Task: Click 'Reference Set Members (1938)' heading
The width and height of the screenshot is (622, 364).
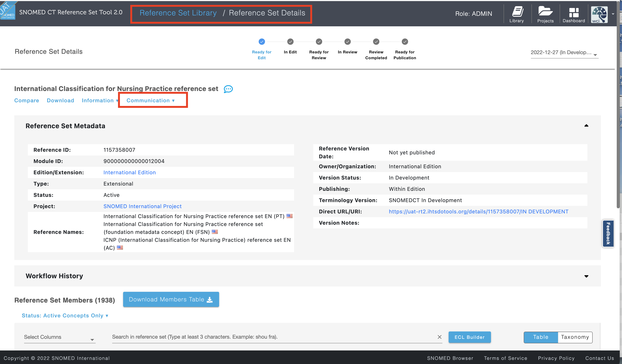Action: (65, 300)
